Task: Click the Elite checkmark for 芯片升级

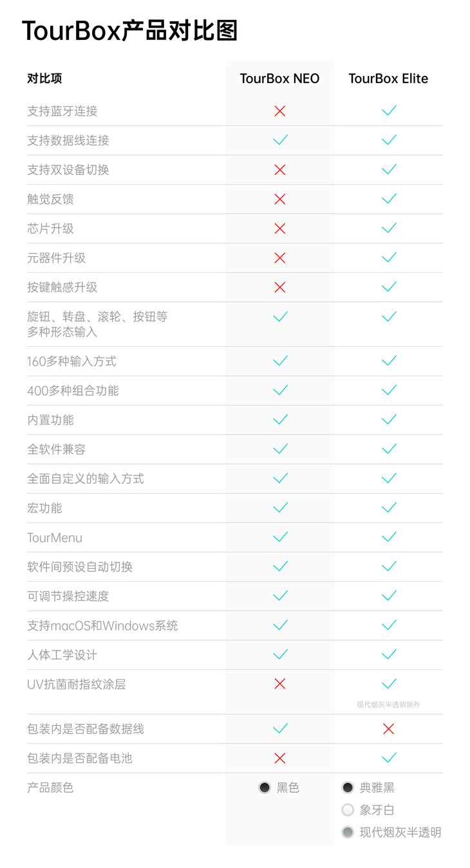Action: pos(388,228)
